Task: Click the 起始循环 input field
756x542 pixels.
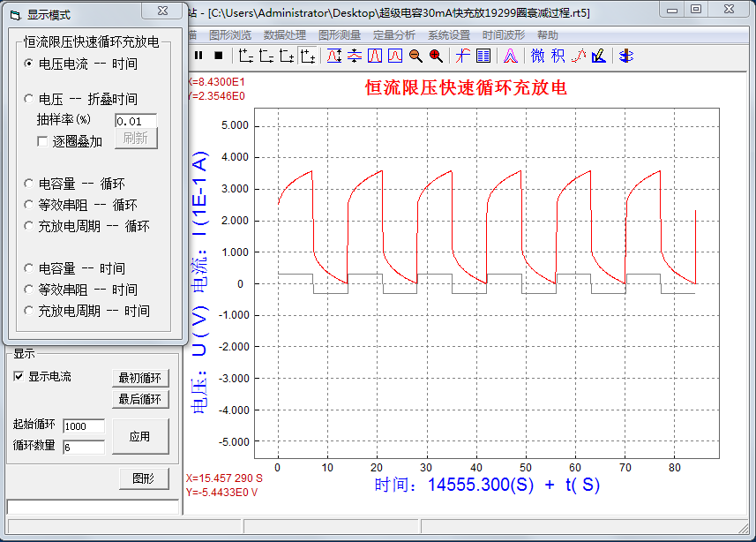Action: (83, 426)
